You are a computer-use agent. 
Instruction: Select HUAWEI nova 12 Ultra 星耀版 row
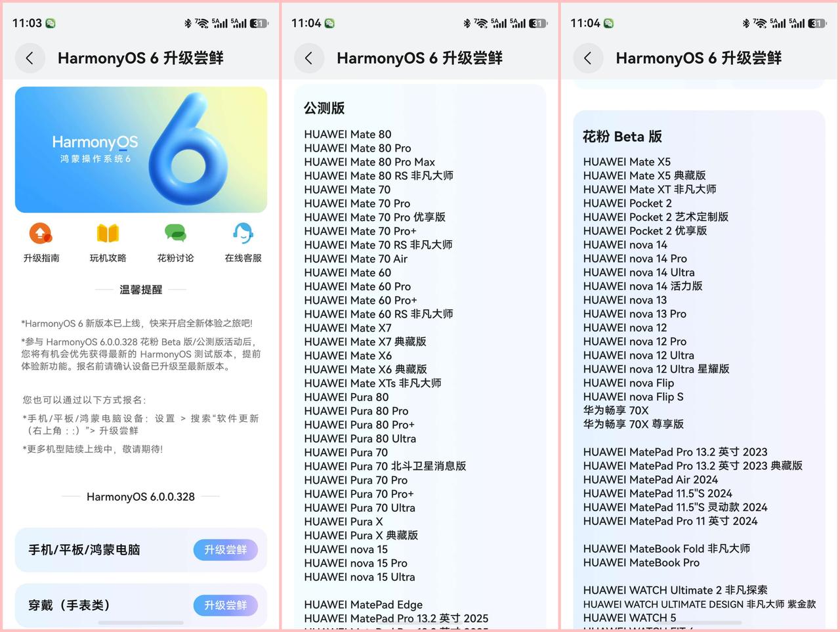click(x=656, y=369)
